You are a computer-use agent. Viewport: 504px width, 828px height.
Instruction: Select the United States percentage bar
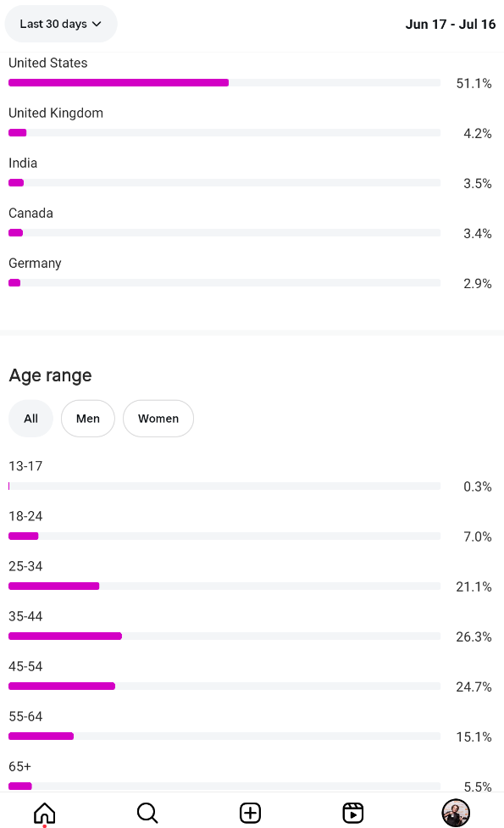(224, 82)
